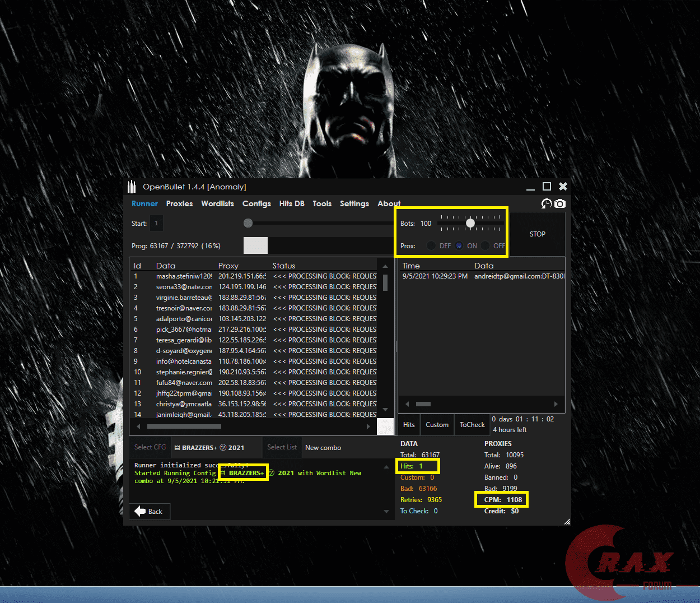Open the About page
Viewport: 700px width, 603px height.
[x=389, y=203]
